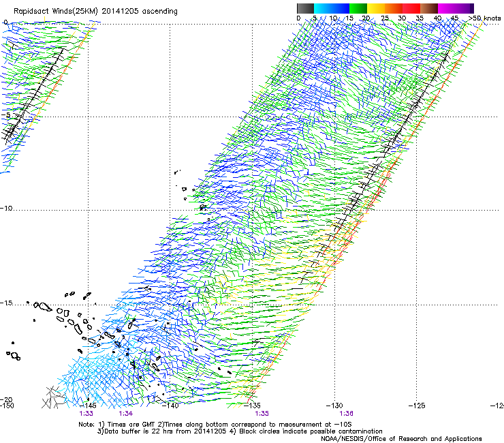The height and width of the screenshot is (443, 504).
Task: Click the '-10' latitude axis label
Action: point(6,208)
